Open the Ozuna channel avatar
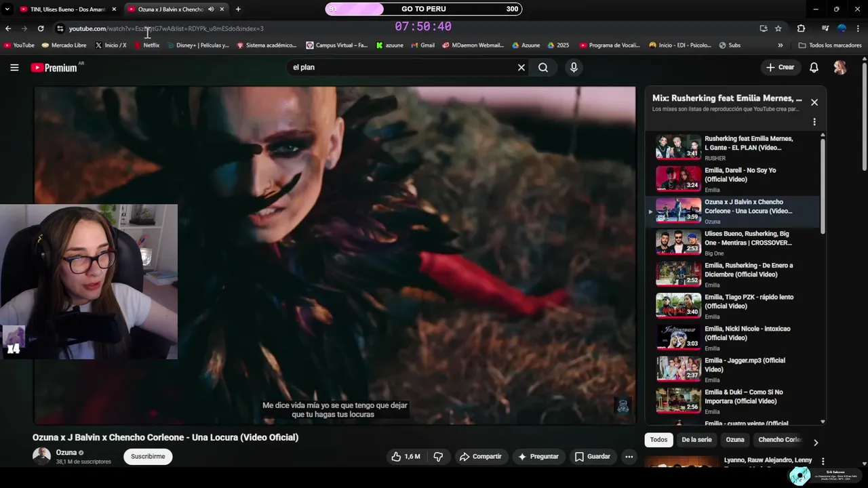 pyautogui.click(x=41, y=456)
